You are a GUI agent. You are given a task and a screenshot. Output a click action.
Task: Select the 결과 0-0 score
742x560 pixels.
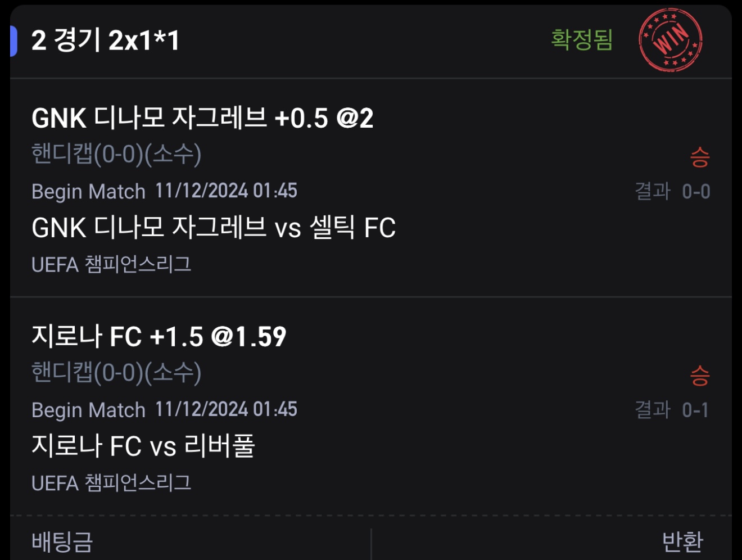pos(672,192)
